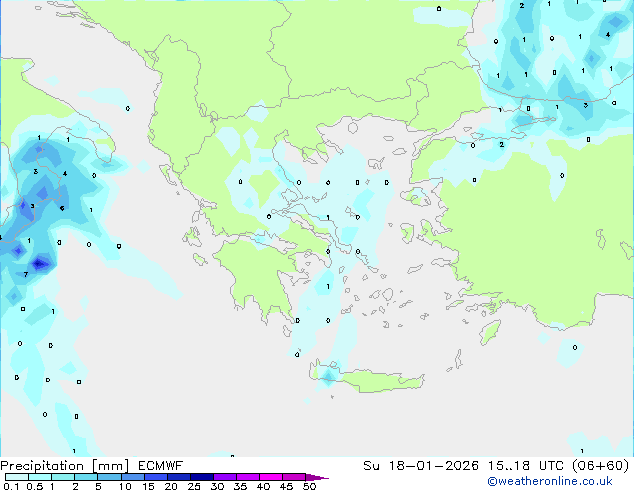The height and width of the screenshot is (490, 634).
Task: Click the purple swatch for 30 to 35 mm
Action: [225, 477]
